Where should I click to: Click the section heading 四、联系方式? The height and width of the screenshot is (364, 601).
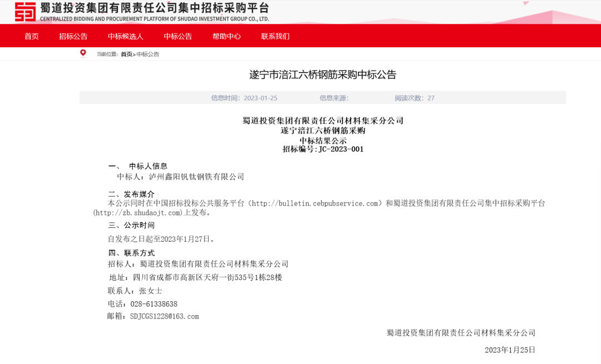click(131, 253)
